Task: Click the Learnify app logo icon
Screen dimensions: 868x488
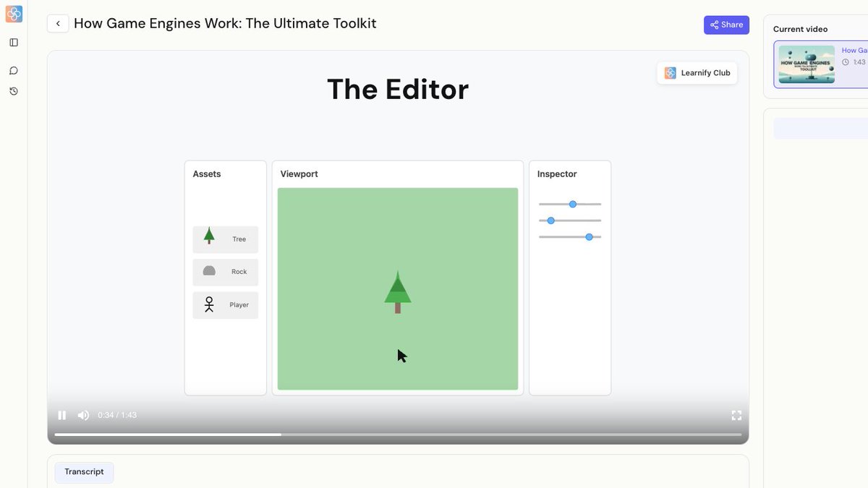Action: pos(14,14)
